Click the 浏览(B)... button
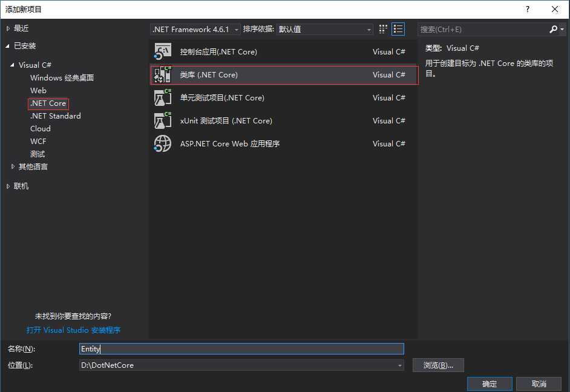Screen dimensions: 570x392 tap(438, 365)
